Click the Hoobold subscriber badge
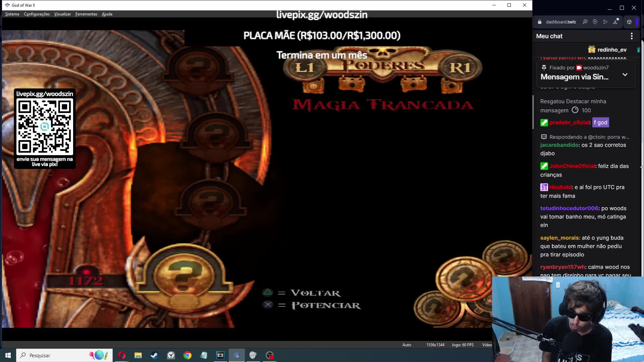Screen dimensions: 644x362 544,187
